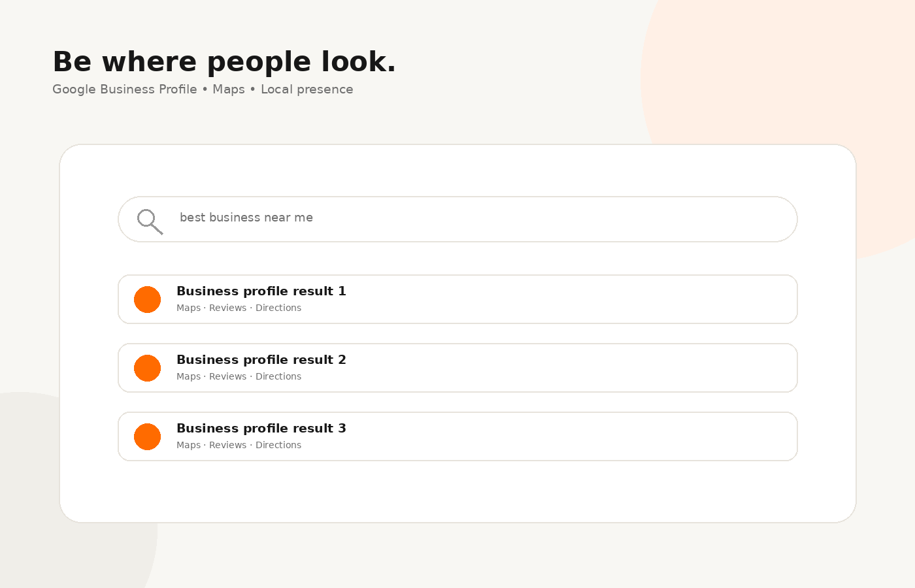Click the 'Be where people look.' headline
915x588 pixels.
(224, 62)
